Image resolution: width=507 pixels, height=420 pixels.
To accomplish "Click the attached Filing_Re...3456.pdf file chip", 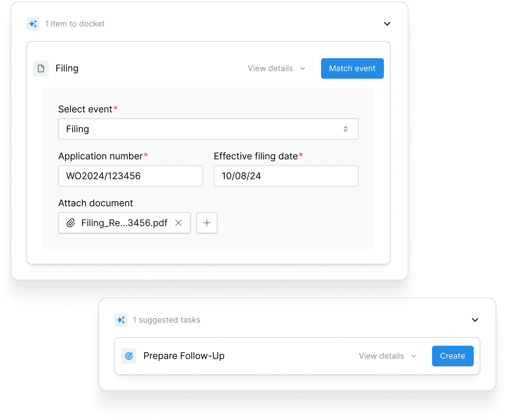I will (x=124, y=223).
